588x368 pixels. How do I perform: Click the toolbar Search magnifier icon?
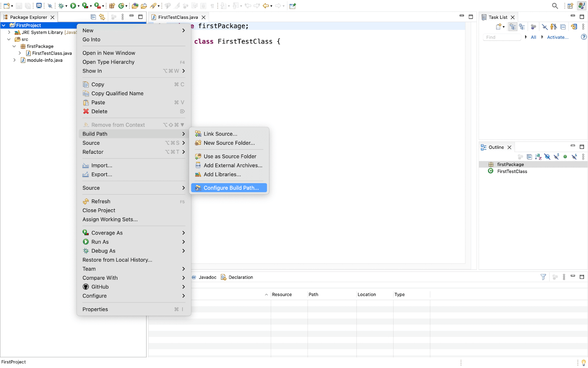pos(555,6)
